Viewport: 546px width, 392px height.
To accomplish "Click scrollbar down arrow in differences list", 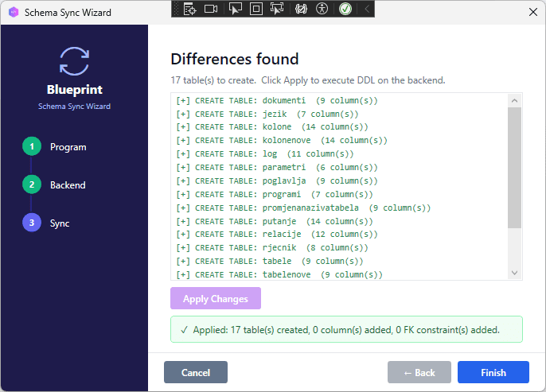I will point(514,273).
